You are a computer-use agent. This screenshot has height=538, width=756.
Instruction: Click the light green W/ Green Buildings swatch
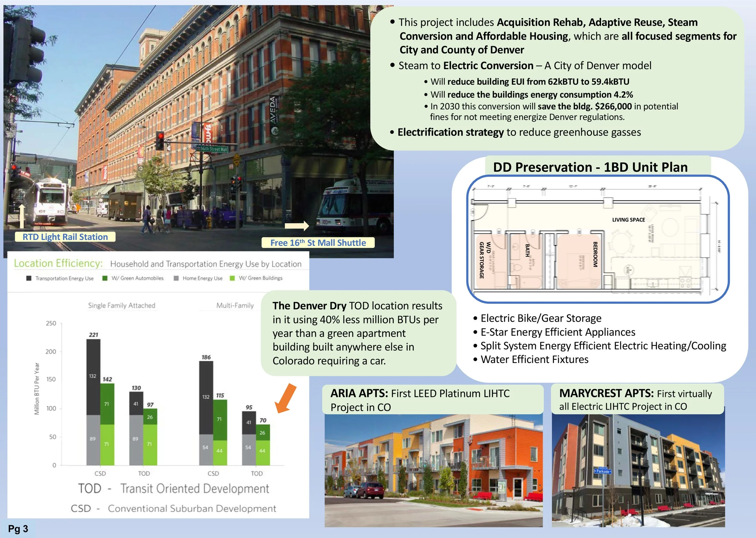(232, 278)
